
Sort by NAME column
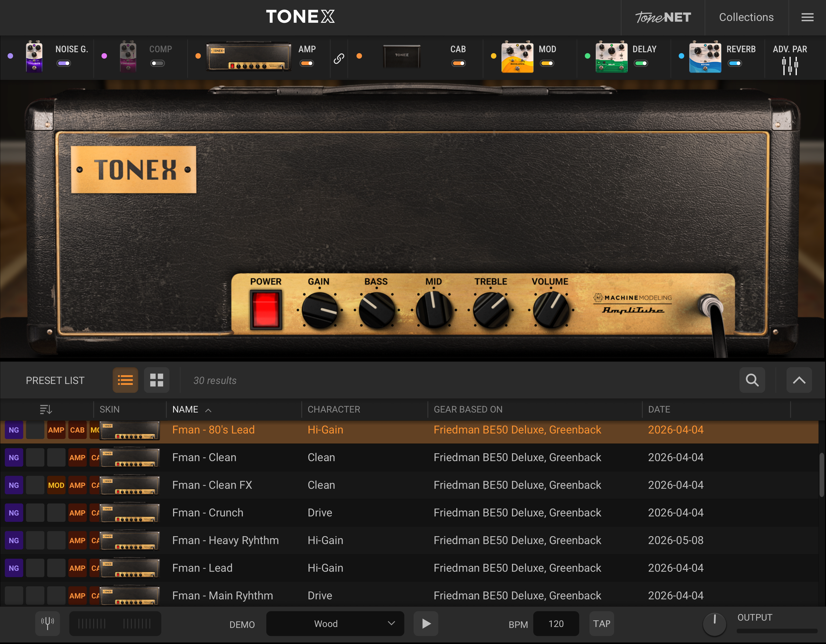(x=185, y=409)
